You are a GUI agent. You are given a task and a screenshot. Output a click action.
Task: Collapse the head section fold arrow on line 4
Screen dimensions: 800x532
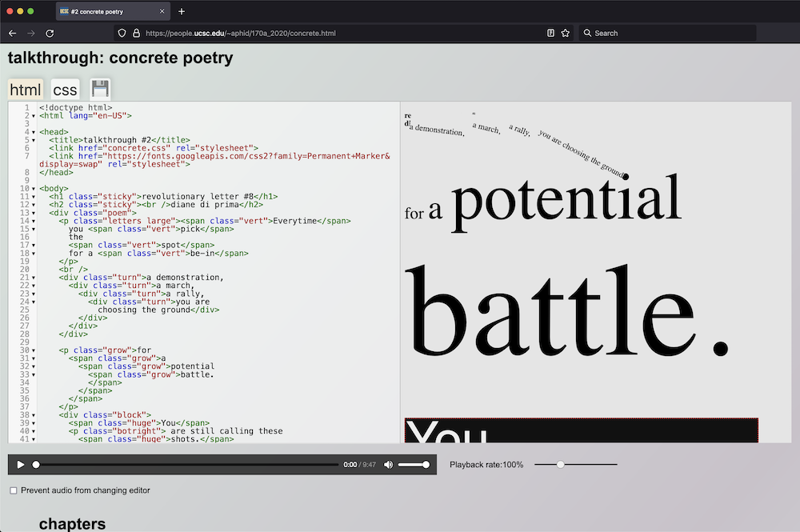pos(33,132)
